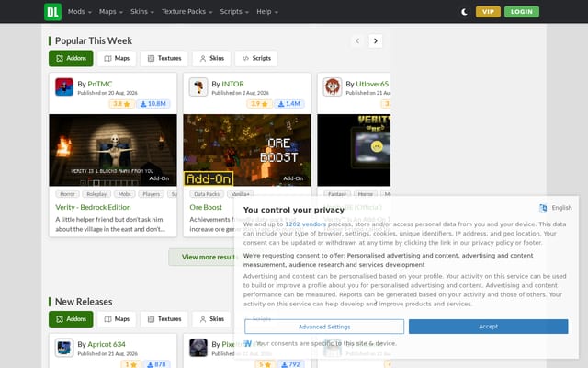588x368 pixels.
Task: Click the LOGIN button
Action: pyautogui.click(x=521, y=12)
